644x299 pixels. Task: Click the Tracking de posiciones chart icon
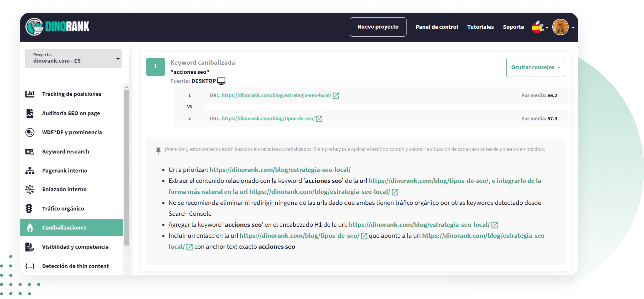[x=30, y=94]
